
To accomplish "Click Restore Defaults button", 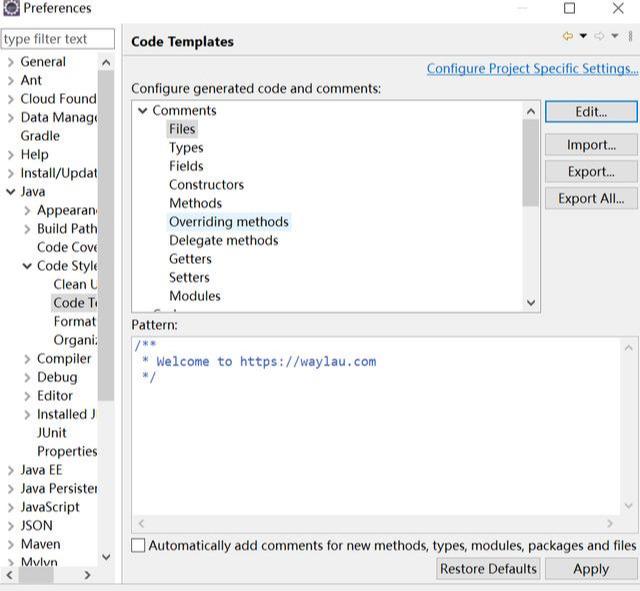I will [488, 569].
